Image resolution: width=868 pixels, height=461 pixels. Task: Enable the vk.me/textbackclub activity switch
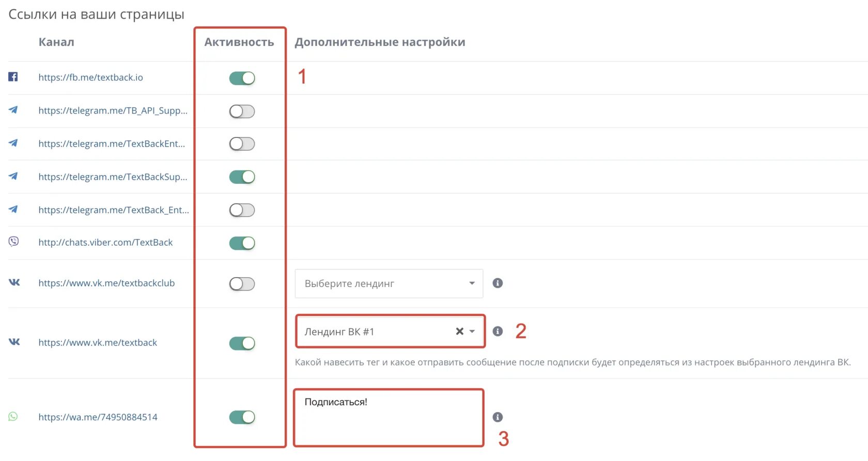tap(242, 284)
